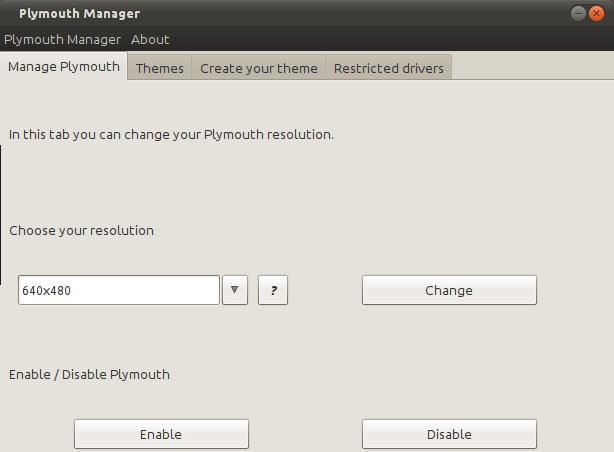The image size is (614, 452).
Task: Click Disable to turn off Plymouth
Action: pyautogui.click(x=449, y=434)
